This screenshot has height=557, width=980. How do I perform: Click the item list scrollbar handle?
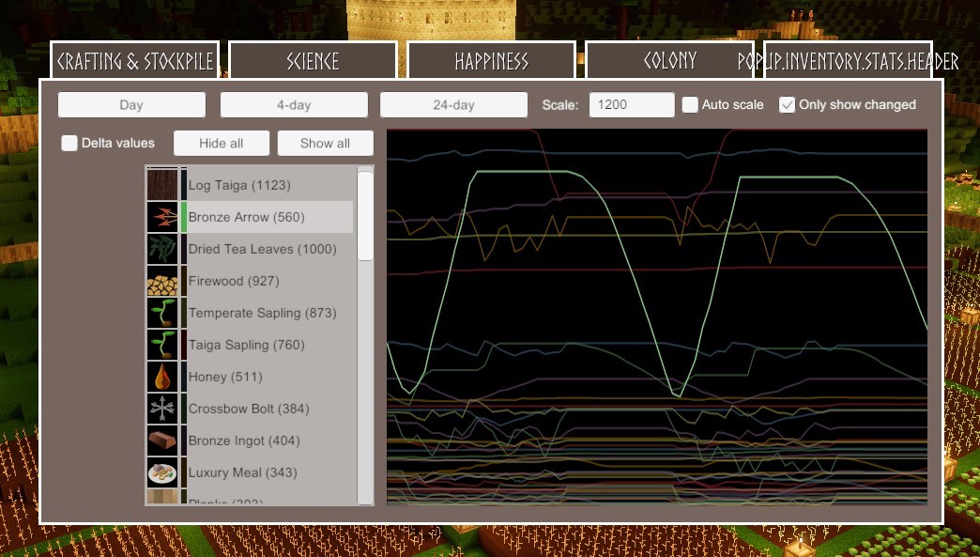(x=365, y=216)
